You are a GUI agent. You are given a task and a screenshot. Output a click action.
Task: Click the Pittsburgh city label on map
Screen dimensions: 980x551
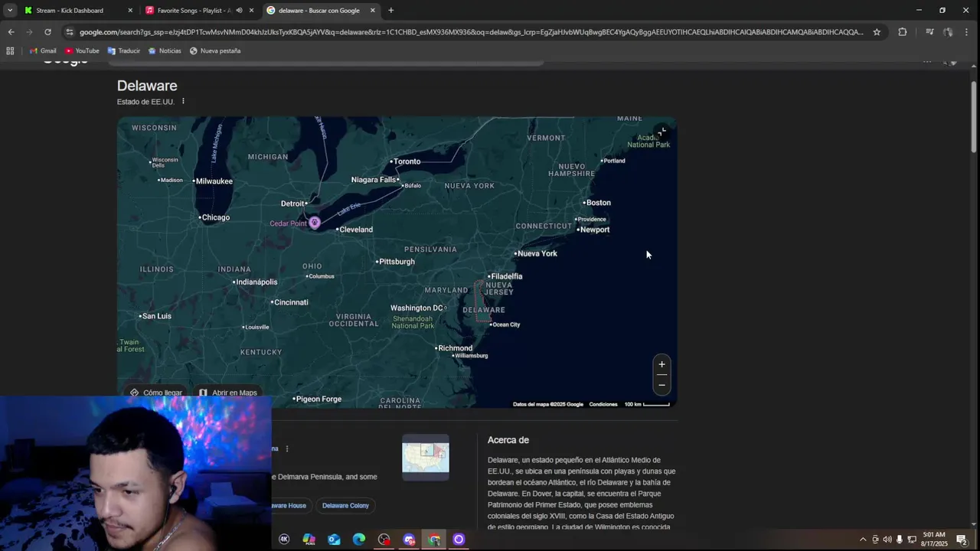point(397,262)
